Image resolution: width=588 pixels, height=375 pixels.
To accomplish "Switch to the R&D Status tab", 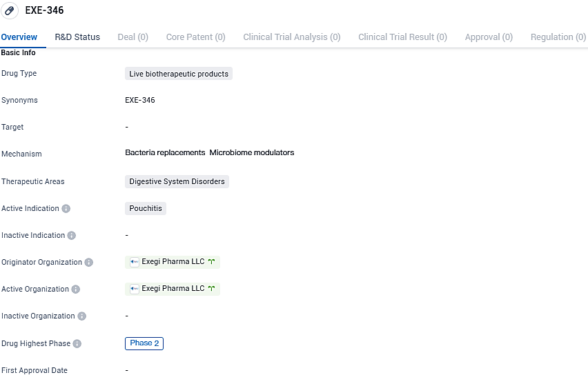I will pos(77,37).
